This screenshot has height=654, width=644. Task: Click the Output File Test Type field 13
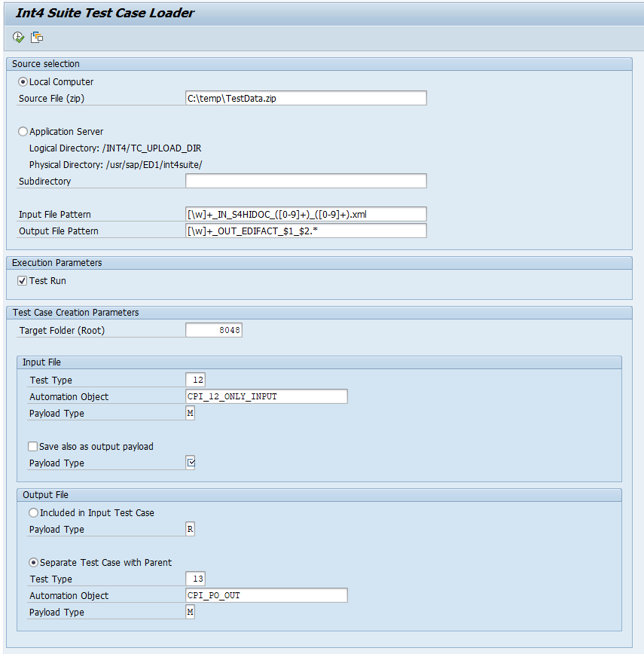click(195, 579)
